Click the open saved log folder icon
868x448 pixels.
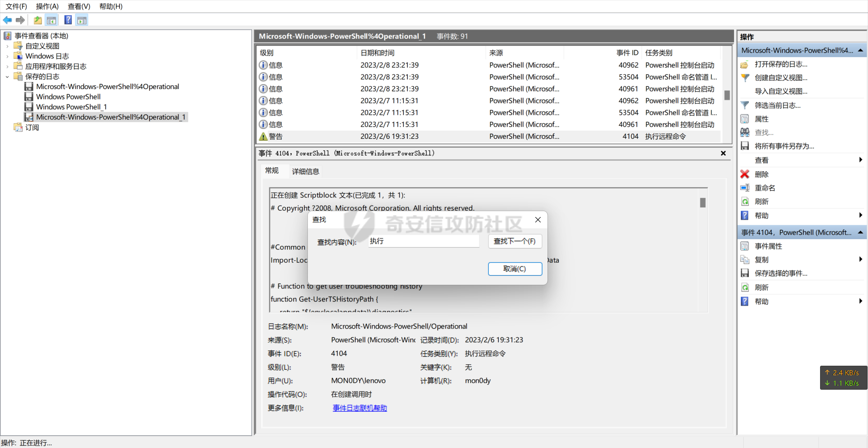coord(745,64)
